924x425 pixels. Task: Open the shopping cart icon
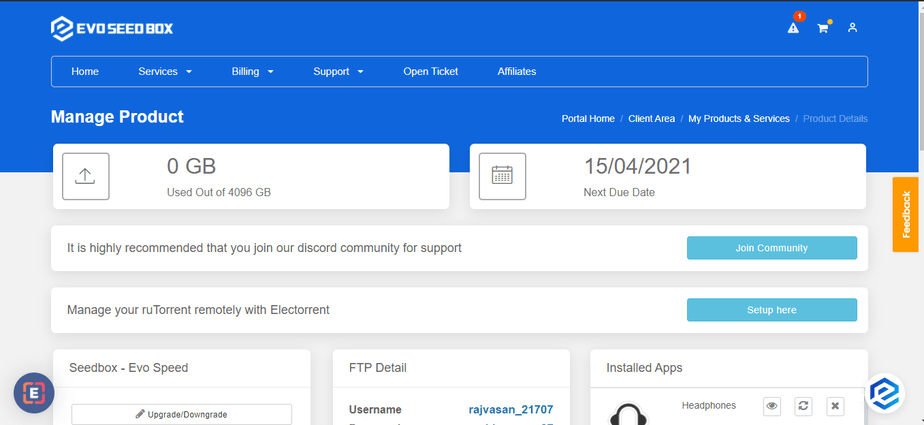coord(823,28)
